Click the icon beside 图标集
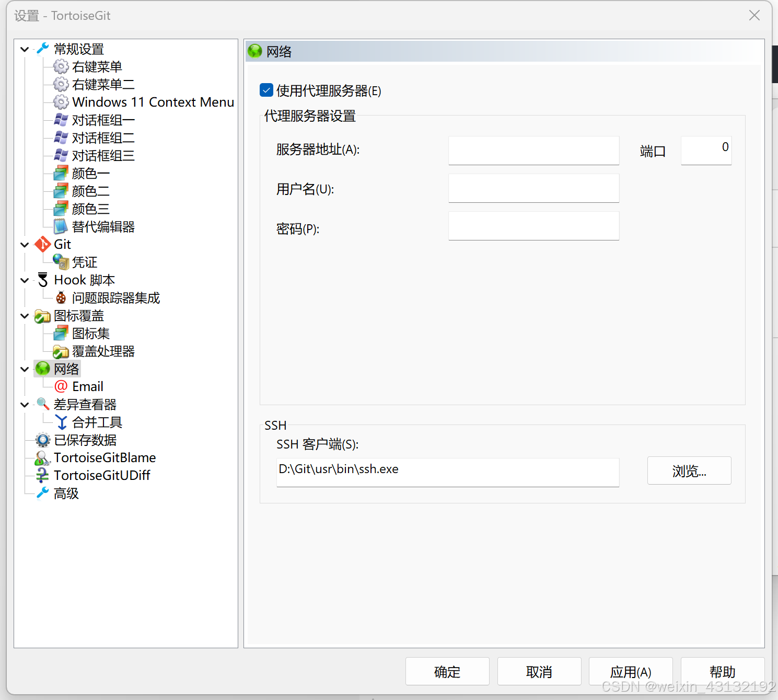The image size is (778, 700). click(x=61, y=333)
